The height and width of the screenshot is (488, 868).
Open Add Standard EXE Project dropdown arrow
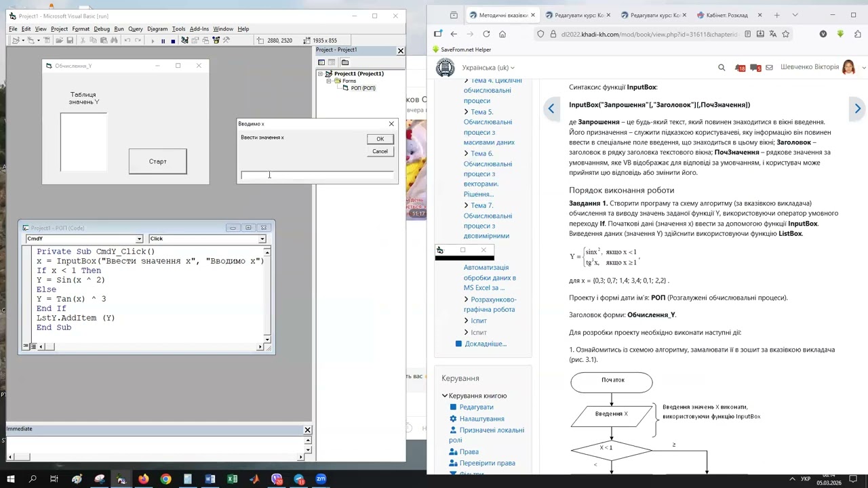pos(23,41)
